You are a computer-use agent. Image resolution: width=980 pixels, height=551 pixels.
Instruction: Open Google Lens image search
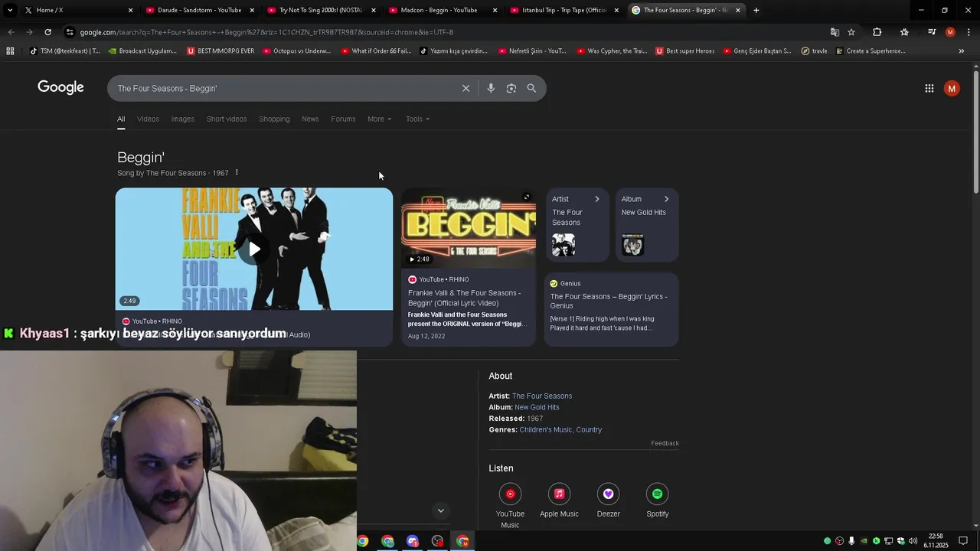511,88
